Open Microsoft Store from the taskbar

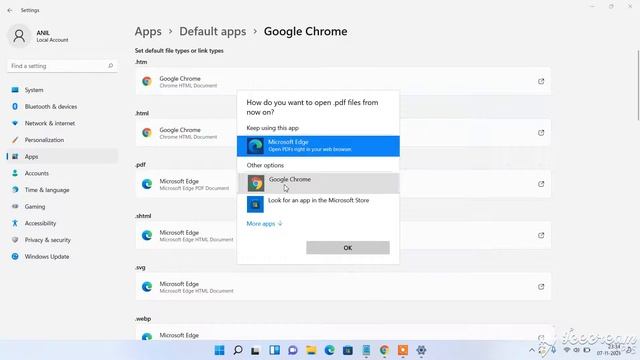pos(348,350)
